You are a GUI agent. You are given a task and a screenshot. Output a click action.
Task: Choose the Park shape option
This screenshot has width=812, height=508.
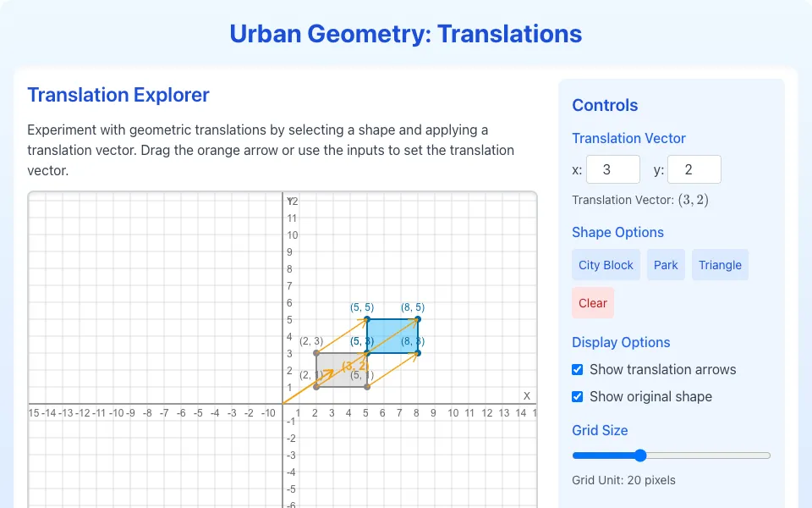[x=666, y=265]
